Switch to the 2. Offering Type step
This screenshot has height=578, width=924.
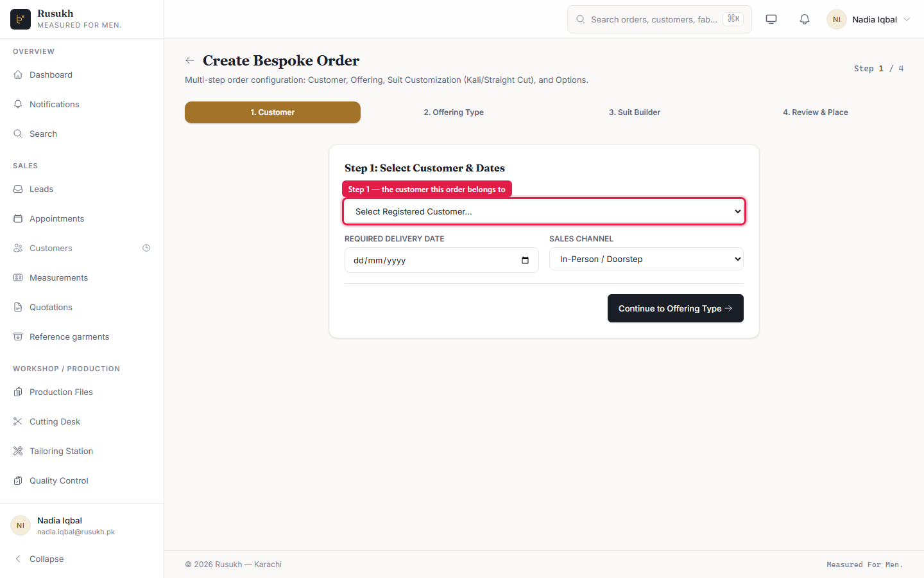pos(454,112)
